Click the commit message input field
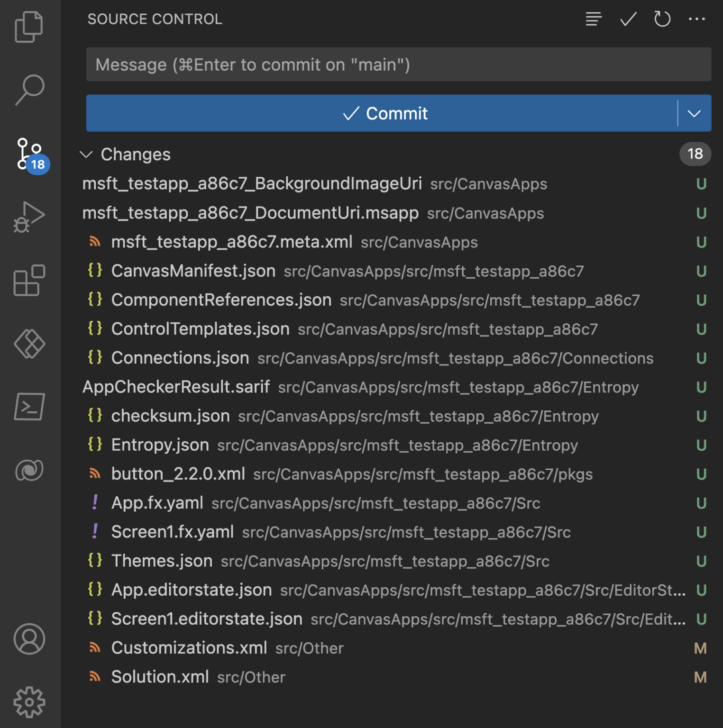This screenshot has height=728, width=723. pos(398,64)
